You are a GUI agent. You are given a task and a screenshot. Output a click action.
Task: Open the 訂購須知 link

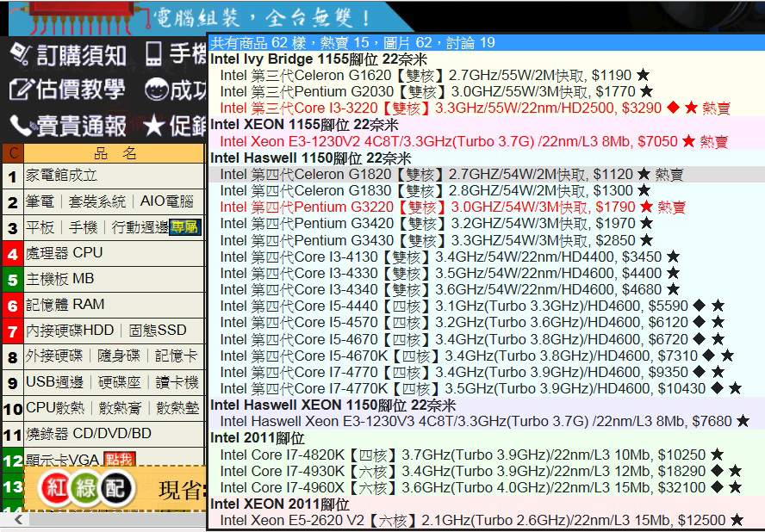pos(81,54)
